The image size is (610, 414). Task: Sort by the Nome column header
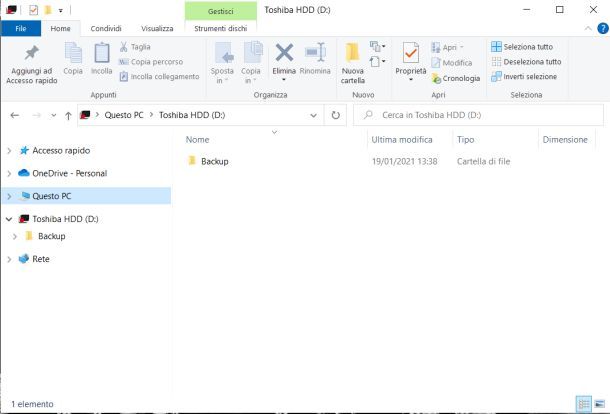click(197, 140)
